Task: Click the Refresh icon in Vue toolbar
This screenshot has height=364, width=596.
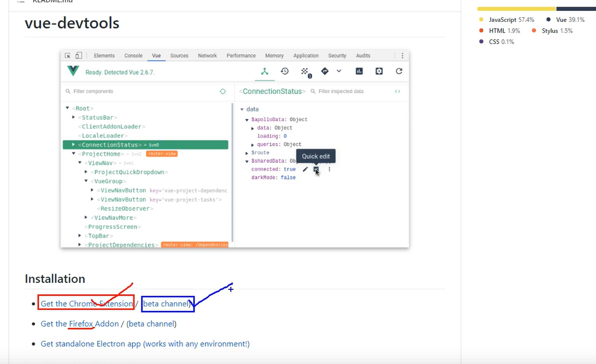Action: tap(399, 71)
